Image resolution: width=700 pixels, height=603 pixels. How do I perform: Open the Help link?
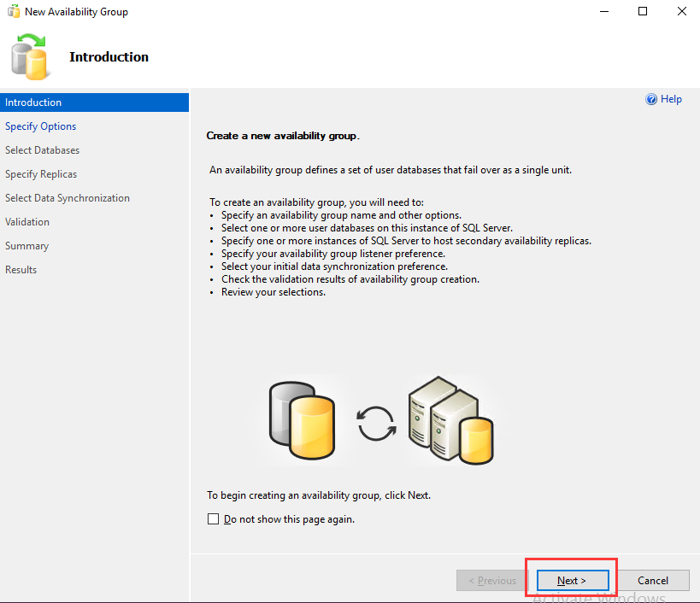(671, 99)
